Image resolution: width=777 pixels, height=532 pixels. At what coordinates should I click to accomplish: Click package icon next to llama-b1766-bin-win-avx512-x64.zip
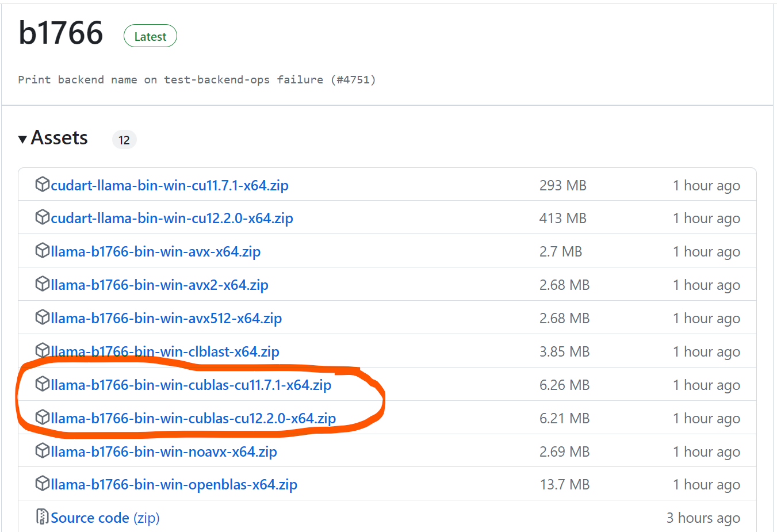coord(43,317)
